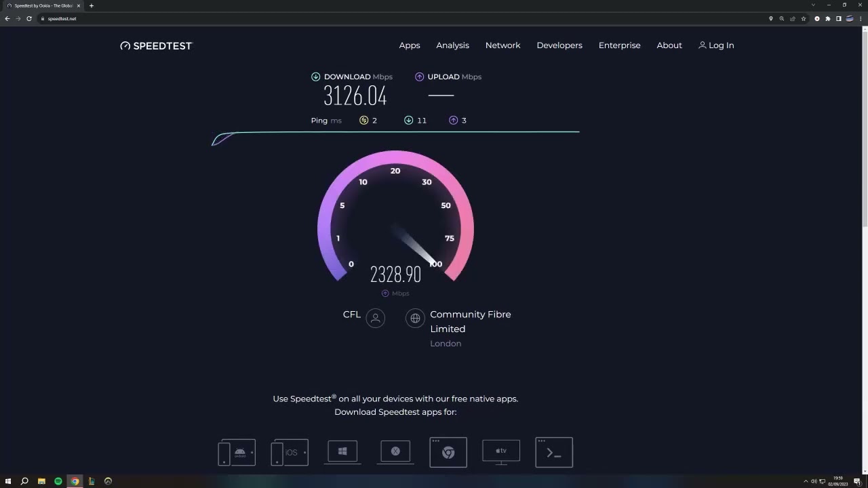Click the idle ping latency icon

[x=363, y=120]
